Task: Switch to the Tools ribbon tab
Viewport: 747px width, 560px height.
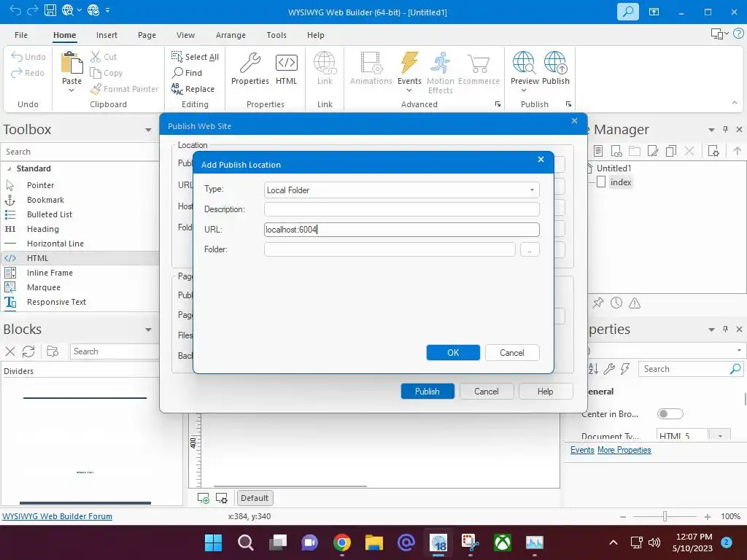Action: 276,35
